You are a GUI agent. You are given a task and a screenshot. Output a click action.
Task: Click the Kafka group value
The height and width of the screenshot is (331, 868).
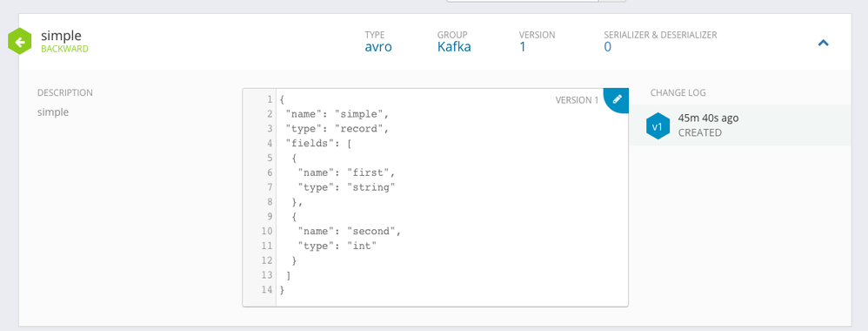tap(454, 46)
